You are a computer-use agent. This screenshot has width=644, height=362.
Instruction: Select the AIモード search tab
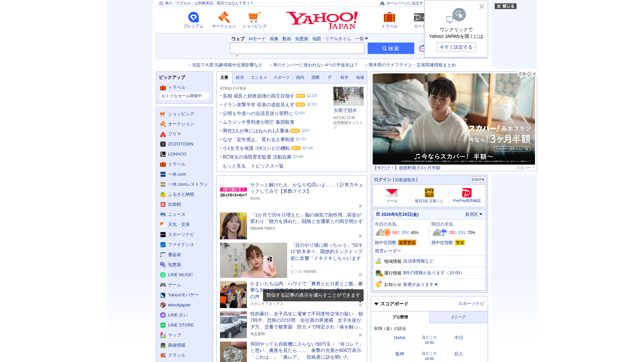[x=257, y=39]
